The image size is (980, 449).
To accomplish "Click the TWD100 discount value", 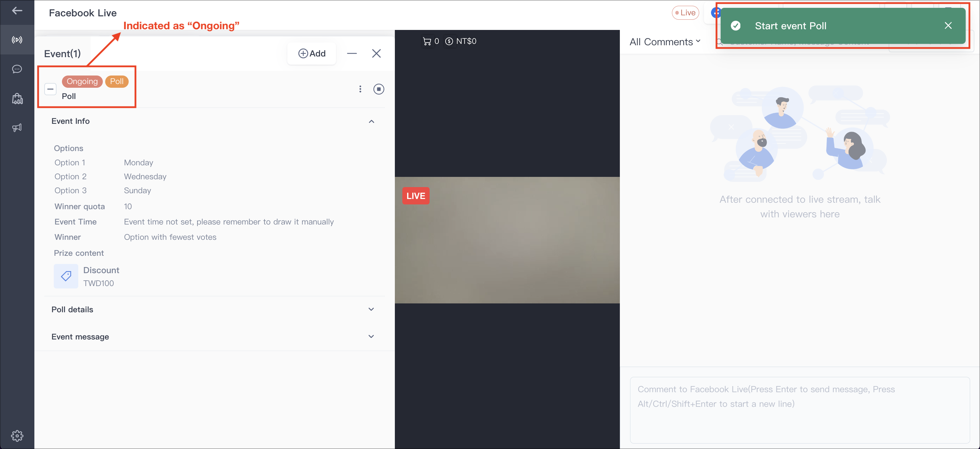I will click(x=98, y=283).
